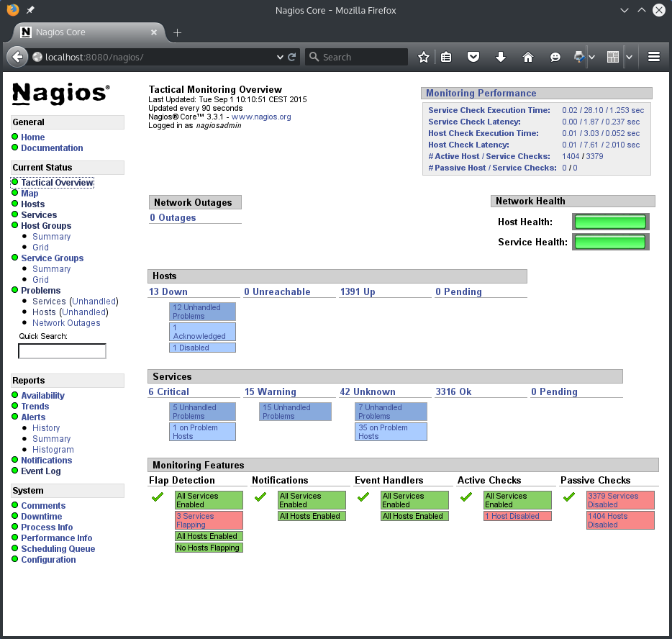
Task: Open the Downloads arrow icon
Action: point(501,57)
